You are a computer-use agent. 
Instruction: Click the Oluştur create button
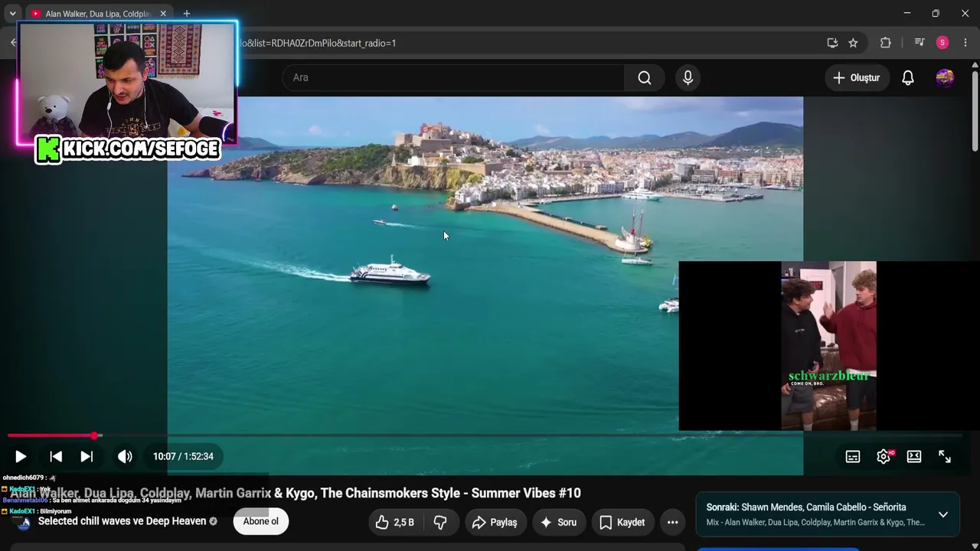click(x=857, y=78)
